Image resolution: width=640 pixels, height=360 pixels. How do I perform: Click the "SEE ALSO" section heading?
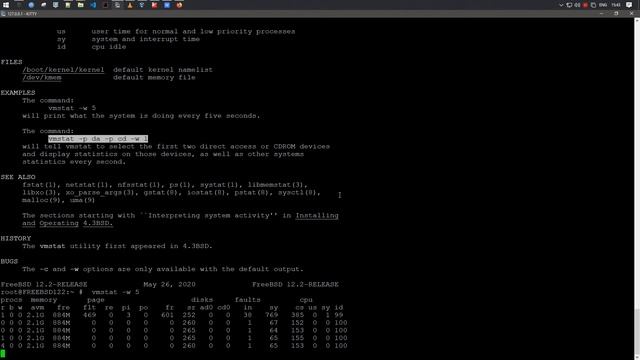click(x=18, y=177)
